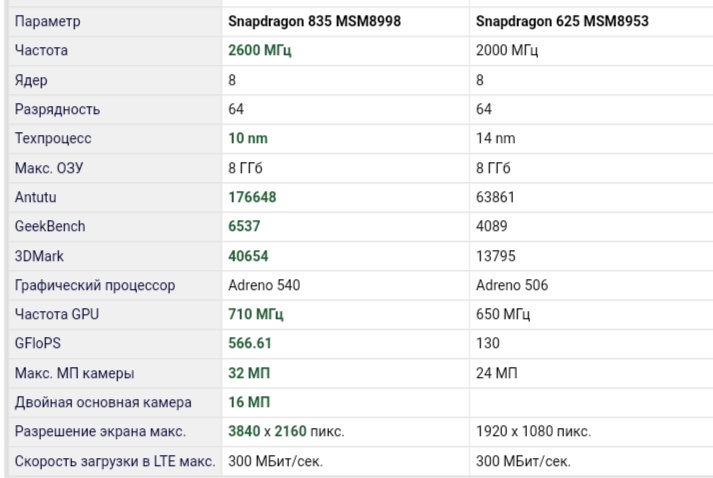
Task: Click the GeekBench row label
Action: [x=50, y=226]
